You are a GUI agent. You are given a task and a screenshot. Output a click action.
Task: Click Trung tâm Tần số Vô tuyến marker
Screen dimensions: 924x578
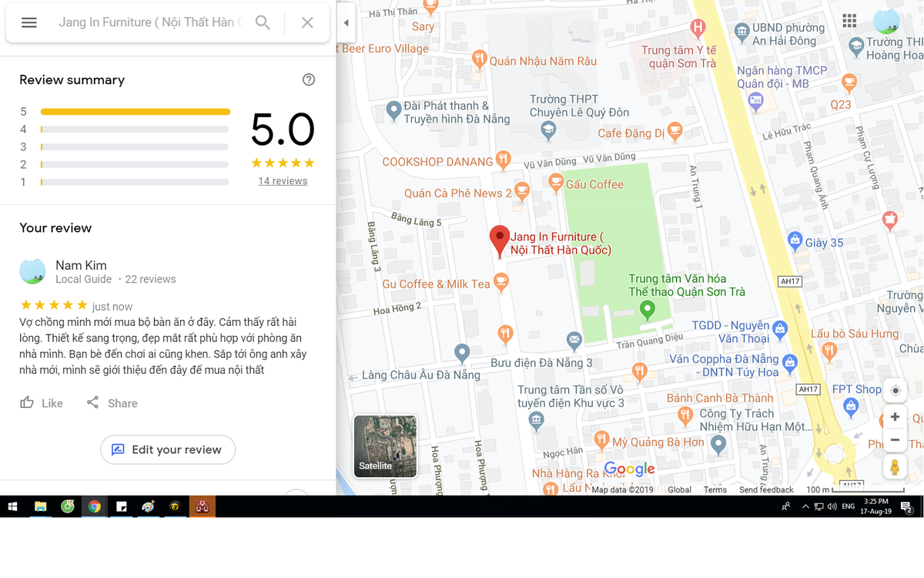[x=537, y=421]
